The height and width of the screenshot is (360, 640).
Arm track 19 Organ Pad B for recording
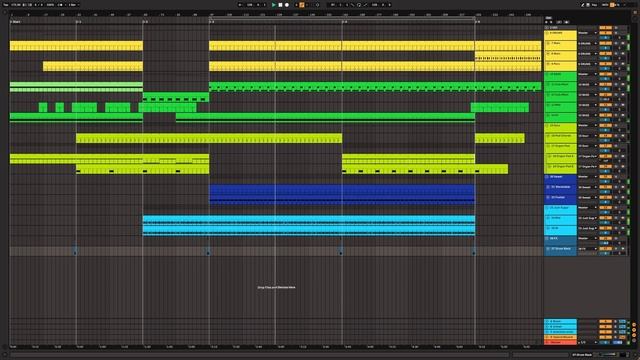623,167
